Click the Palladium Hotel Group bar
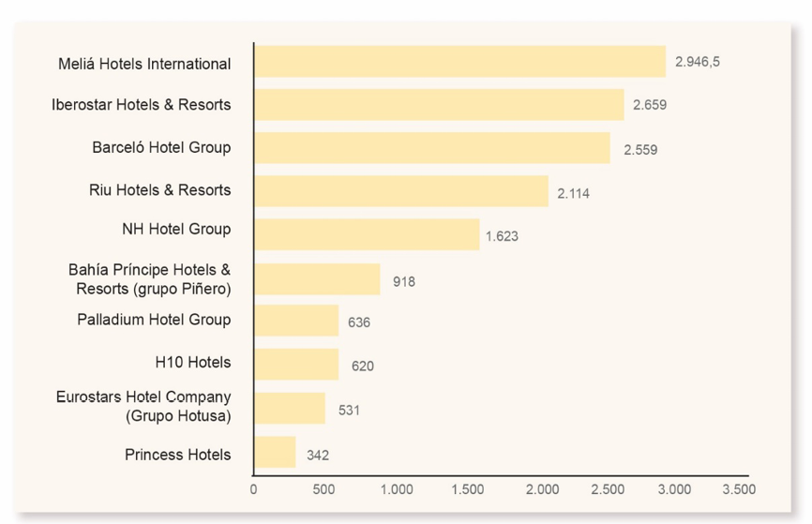Image resolution: width=812 pixels, height=524 pixels. (x=296, y=321)
